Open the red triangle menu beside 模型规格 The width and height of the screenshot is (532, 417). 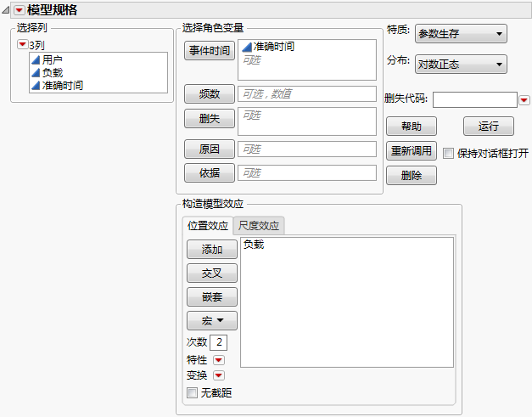(19, 10)
